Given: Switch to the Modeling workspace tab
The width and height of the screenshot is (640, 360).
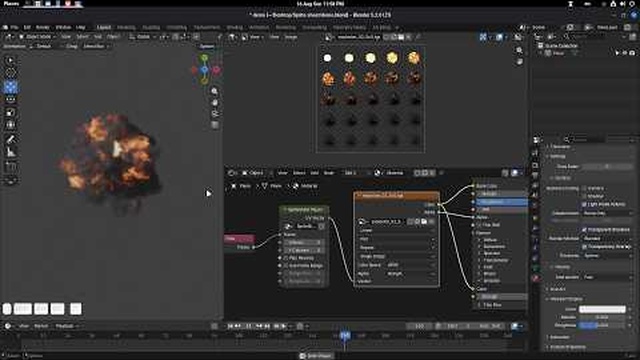Looking at the screenshot, I should pos(126,27).
